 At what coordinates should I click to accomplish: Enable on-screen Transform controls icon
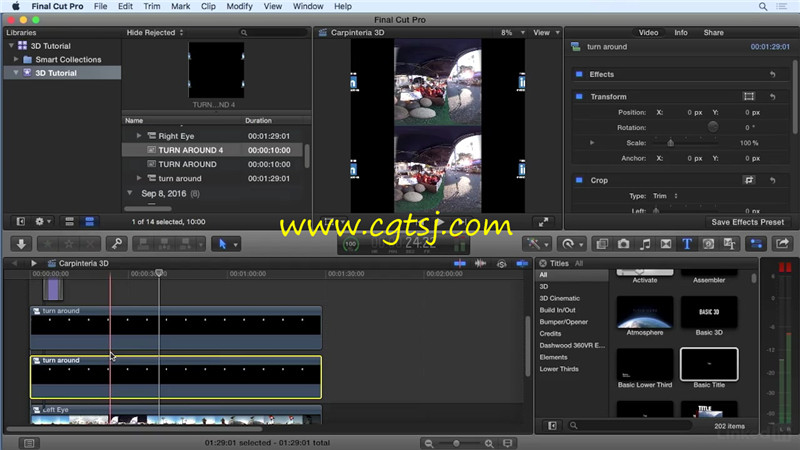click(748, 96)
